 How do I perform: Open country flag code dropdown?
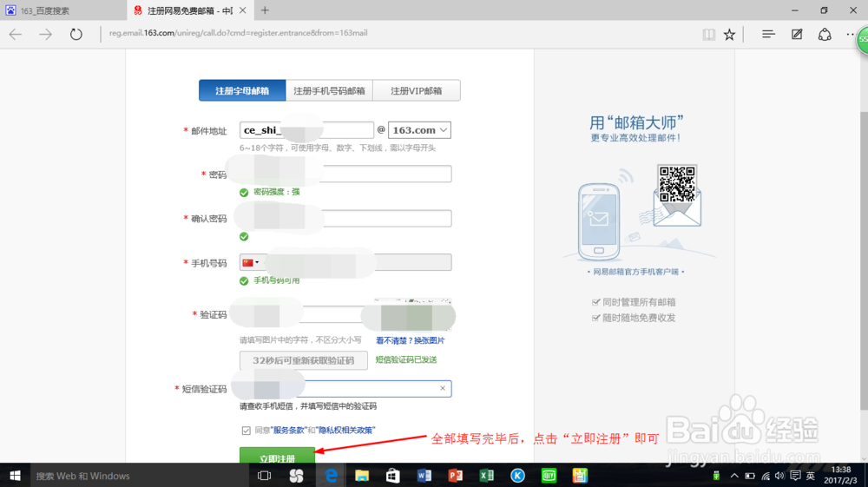pyautogui.click(x=250, y=262)
